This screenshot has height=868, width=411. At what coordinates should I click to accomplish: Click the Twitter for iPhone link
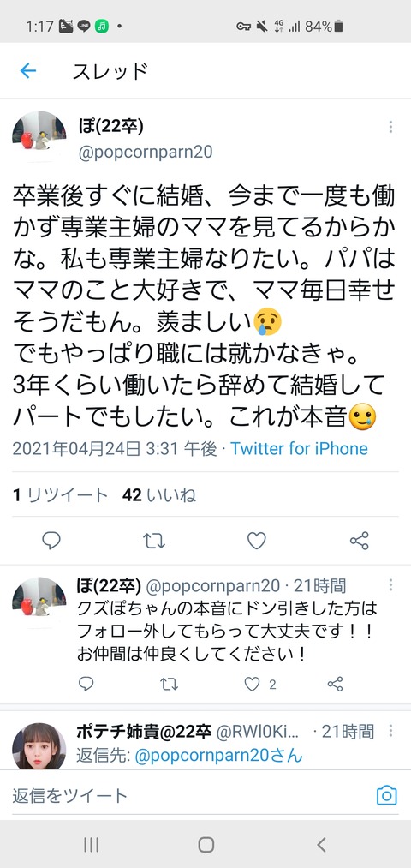coord(300,448)
